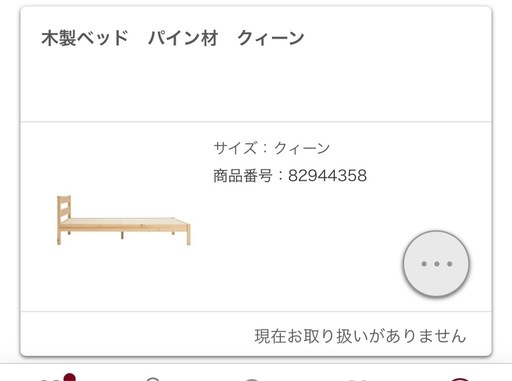Open the third bottom navigation bar icon
Viewport: 512px width, 381px height.
coord(252,379)
